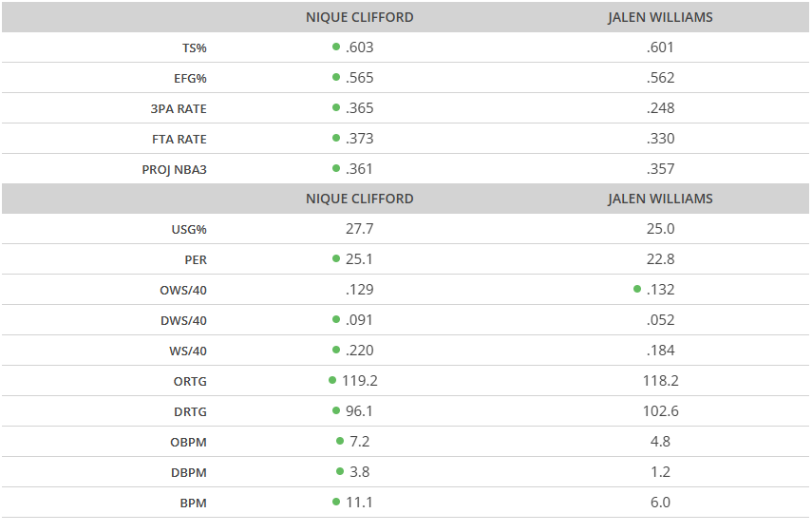Image resolution: width=812 pixels, height=532 pixels.
Task: Select Williams' DWS/40 value .052
Action: tap(660, 319)
